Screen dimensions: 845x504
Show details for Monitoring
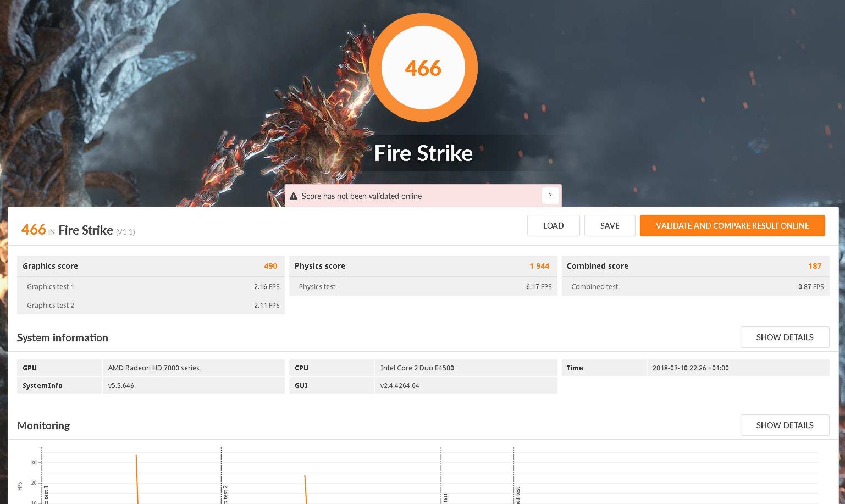click(x=785, y=425)
